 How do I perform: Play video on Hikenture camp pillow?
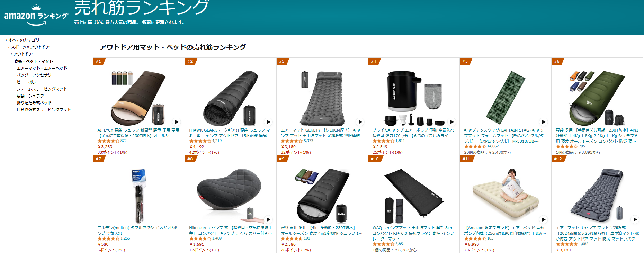coord(268,219)
